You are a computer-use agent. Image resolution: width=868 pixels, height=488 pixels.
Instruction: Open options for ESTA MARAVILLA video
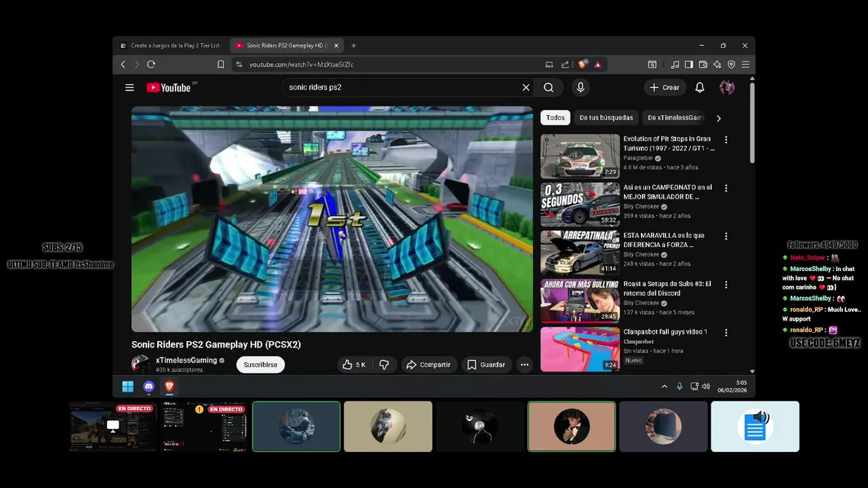pos(726,237)
